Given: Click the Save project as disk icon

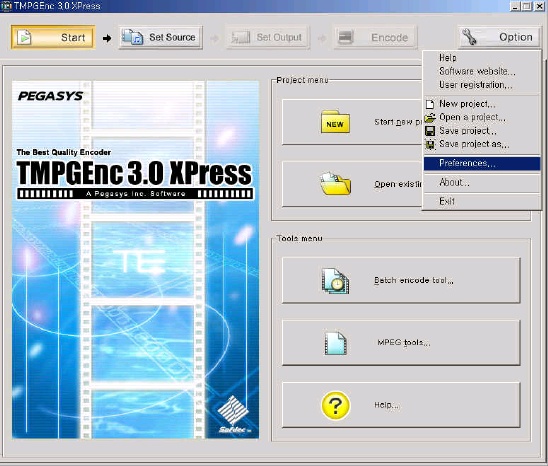Looking at the screenshot, I should pos(430,144).
